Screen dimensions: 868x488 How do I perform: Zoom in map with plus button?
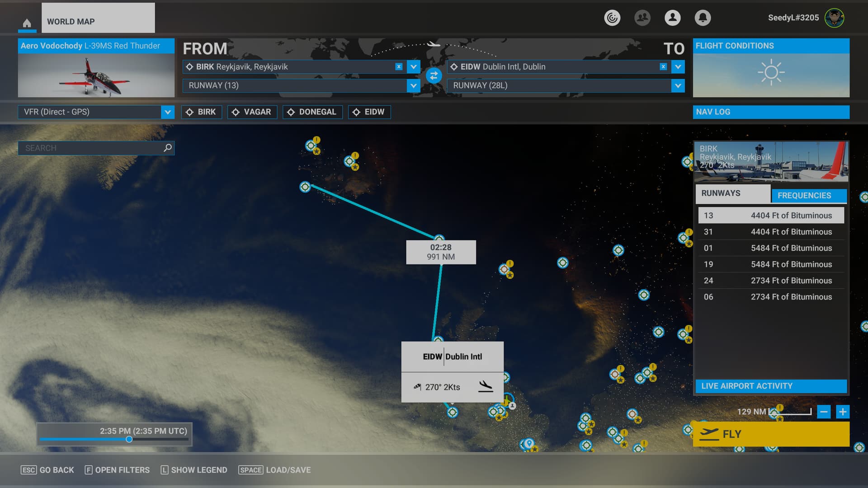(x=843, y=412)
